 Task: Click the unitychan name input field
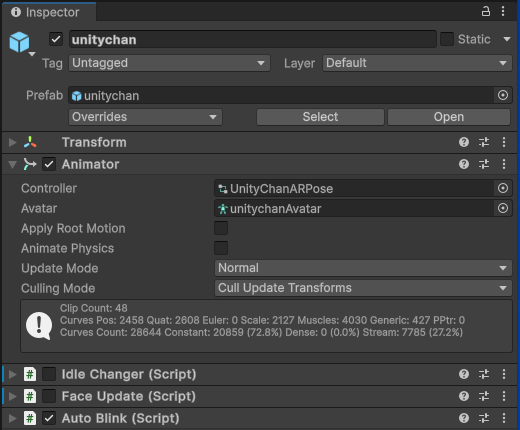point(252,39)
